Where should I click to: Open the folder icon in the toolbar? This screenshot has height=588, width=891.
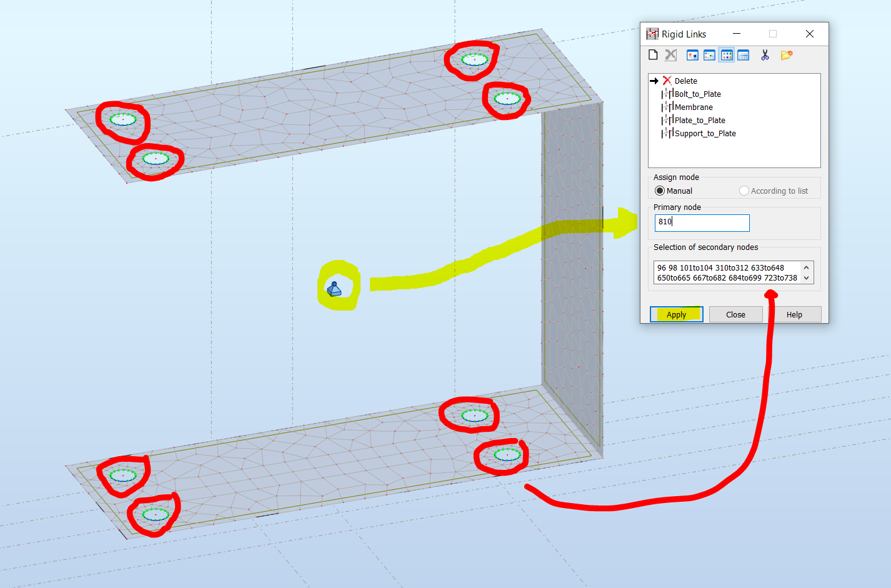point(786,55)
